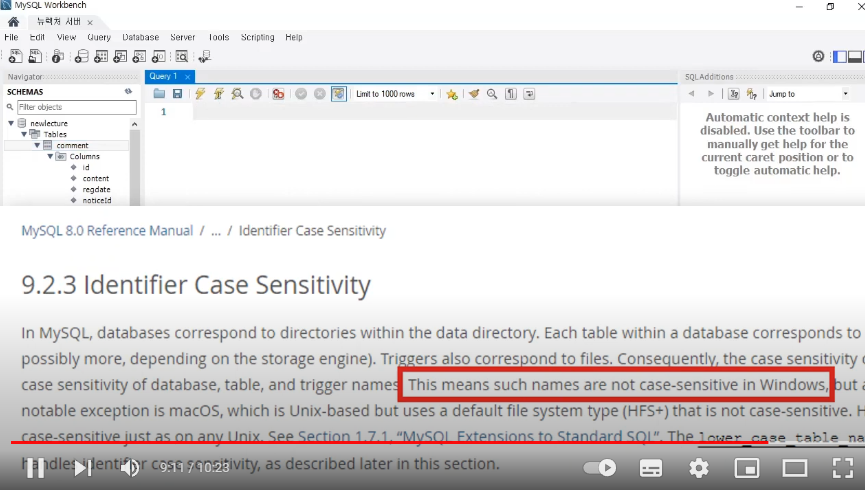Open the Help menu

point(293,37)
